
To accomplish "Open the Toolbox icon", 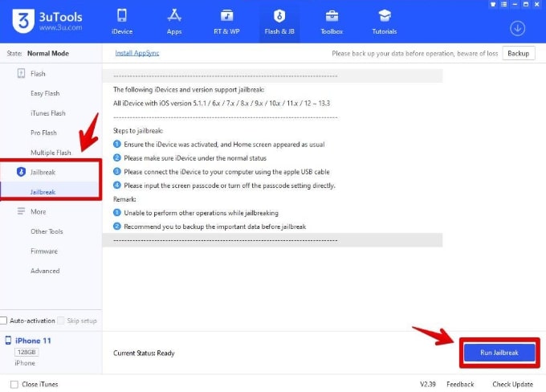I will pos(332,16).
